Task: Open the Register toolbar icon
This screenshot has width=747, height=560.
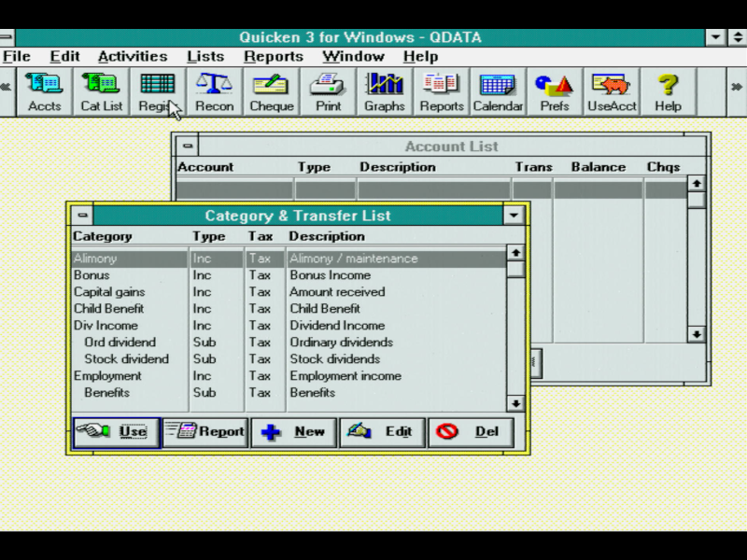Action: (158, 91)
